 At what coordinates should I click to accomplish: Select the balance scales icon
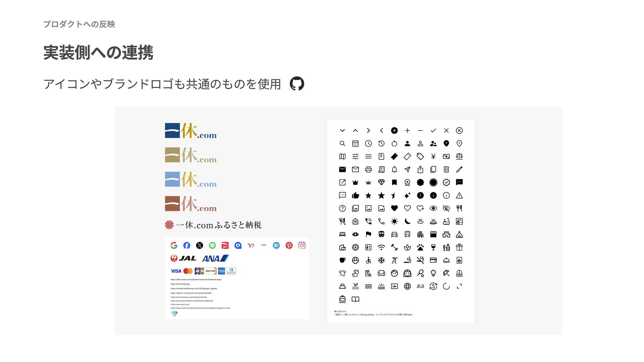coord(460,157)
